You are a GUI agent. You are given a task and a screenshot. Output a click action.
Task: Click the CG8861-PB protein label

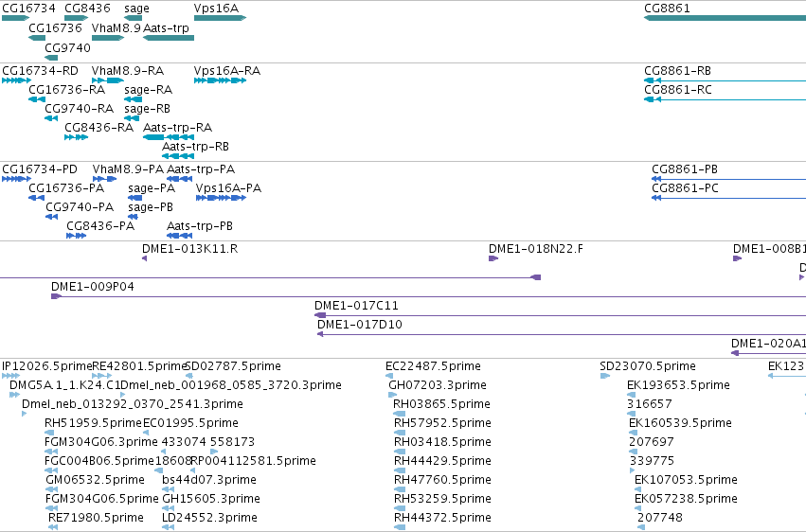[685, 169]
